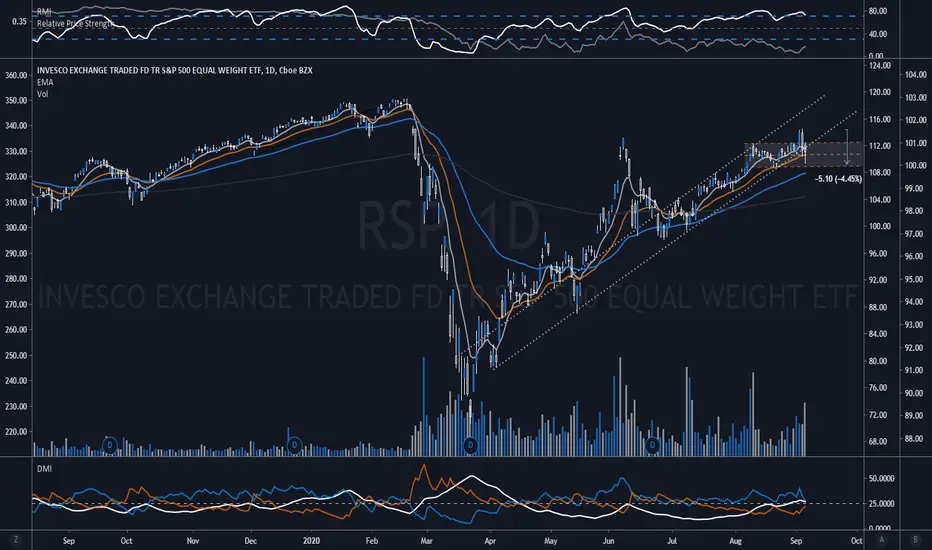The height and width of the screenshot is (550, 932).
Task: Click the May label on the time axis
Action: point(550,540)
